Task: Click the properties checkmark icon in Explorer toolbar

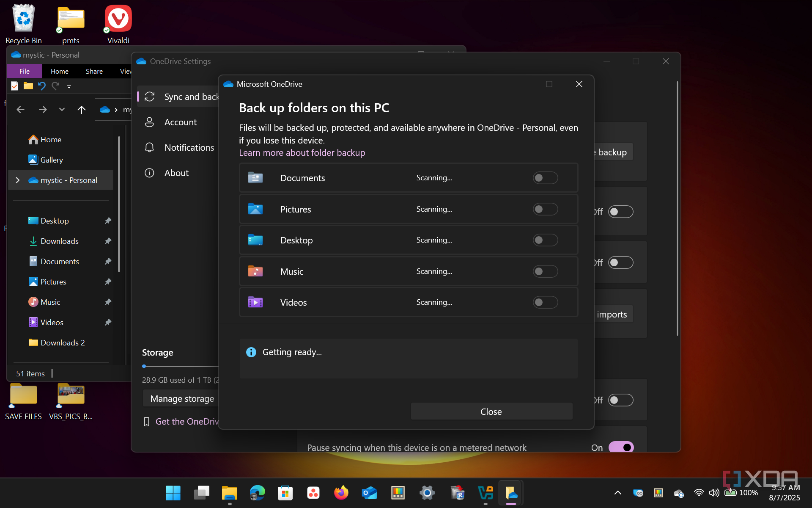Action: coord(15,86)
